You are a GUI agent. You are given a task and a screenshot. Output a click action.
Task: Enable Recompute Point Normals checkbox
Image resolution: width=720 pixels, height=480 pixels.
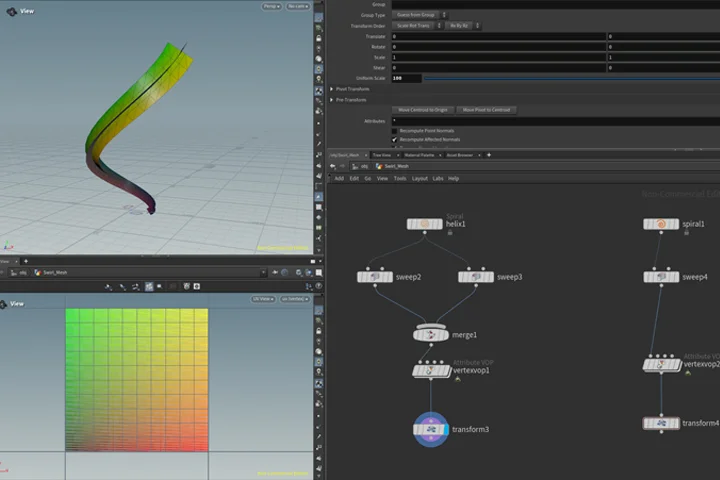point(394,131)
